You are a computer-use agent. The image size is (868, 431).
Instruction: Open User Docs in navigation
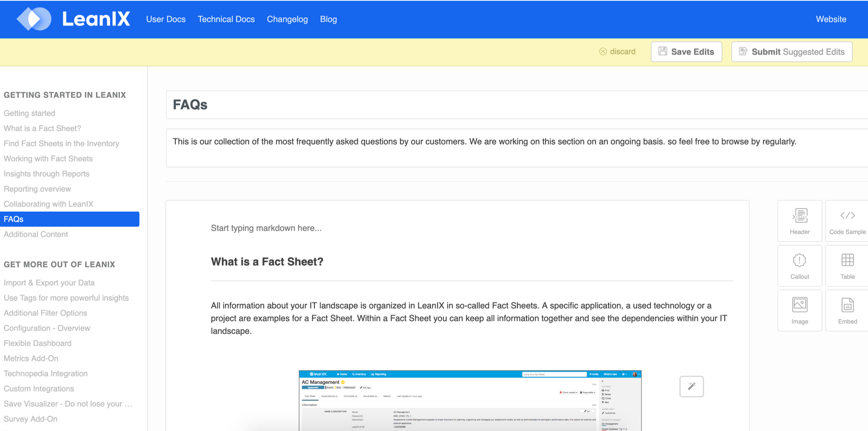coord(166,19)
